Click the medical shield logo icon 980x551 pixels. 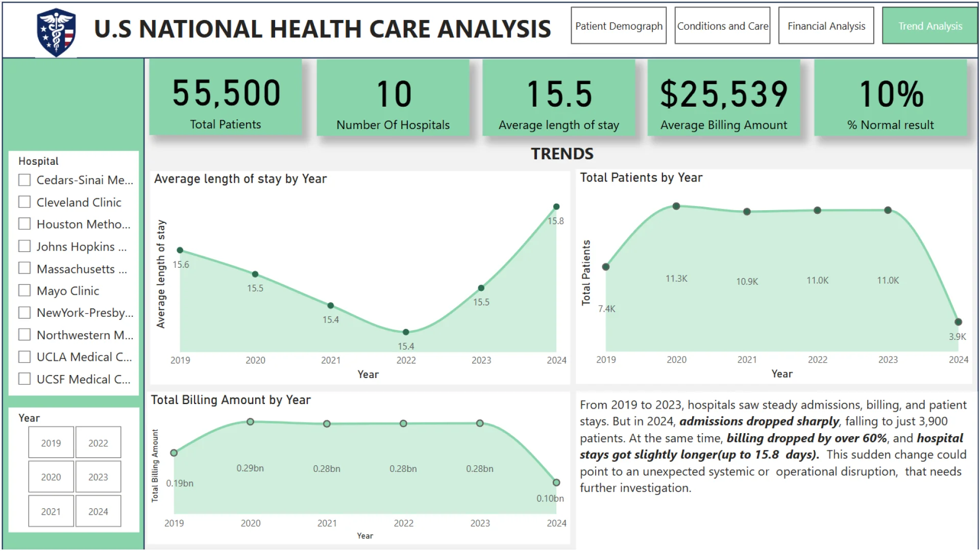click(x=56, y=32)
